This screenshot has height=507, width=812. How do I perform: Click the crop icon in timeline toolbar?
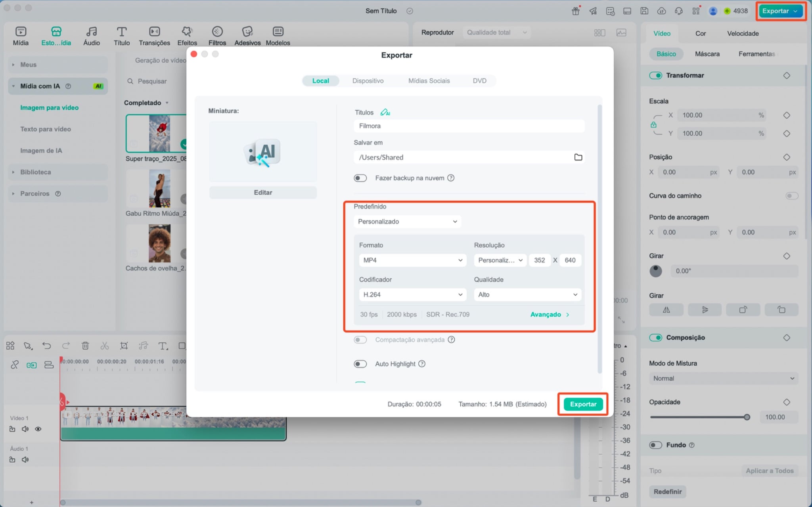pos(124,346)
